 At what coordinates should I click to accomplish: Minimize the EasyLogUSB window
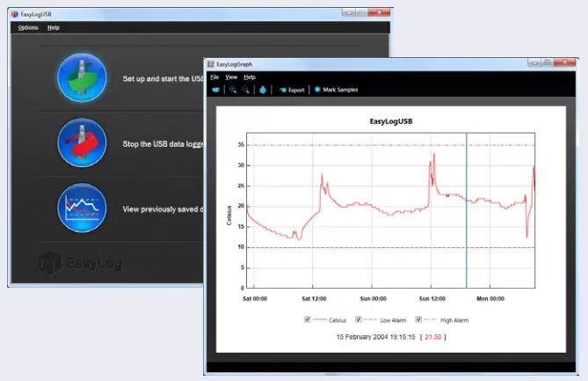(x=349, y=13)
